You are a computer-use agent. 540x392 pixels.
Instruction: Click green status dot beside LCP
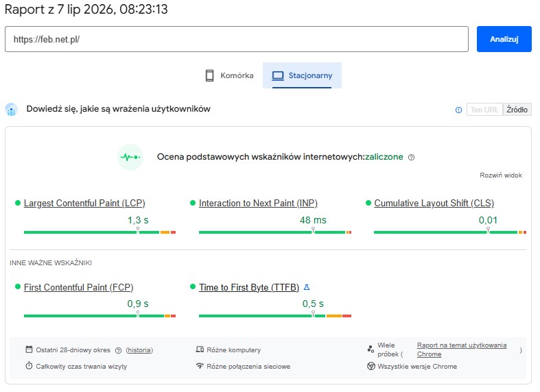tap(18, 203)
